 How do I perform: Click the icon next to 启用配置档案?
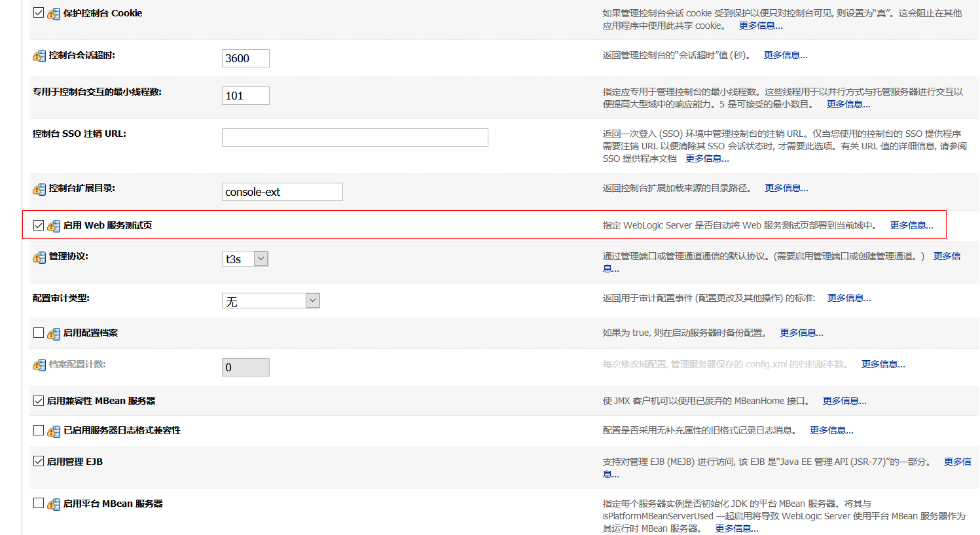point(54,334)
